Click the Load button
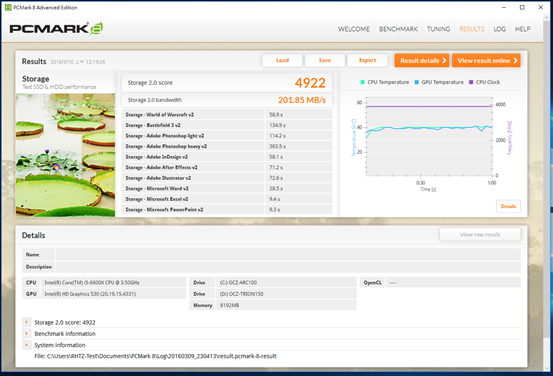 [282, 60]
